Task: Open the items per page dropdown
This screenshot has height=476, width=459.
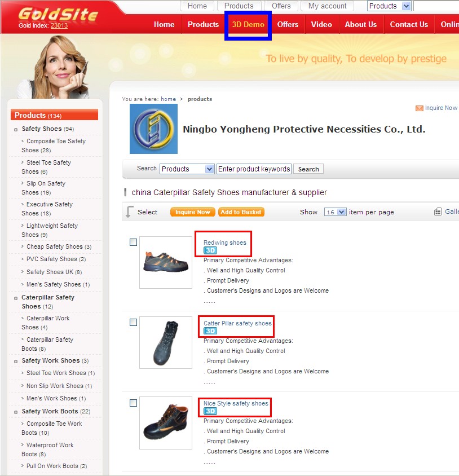Action: (x=335, y=212)
